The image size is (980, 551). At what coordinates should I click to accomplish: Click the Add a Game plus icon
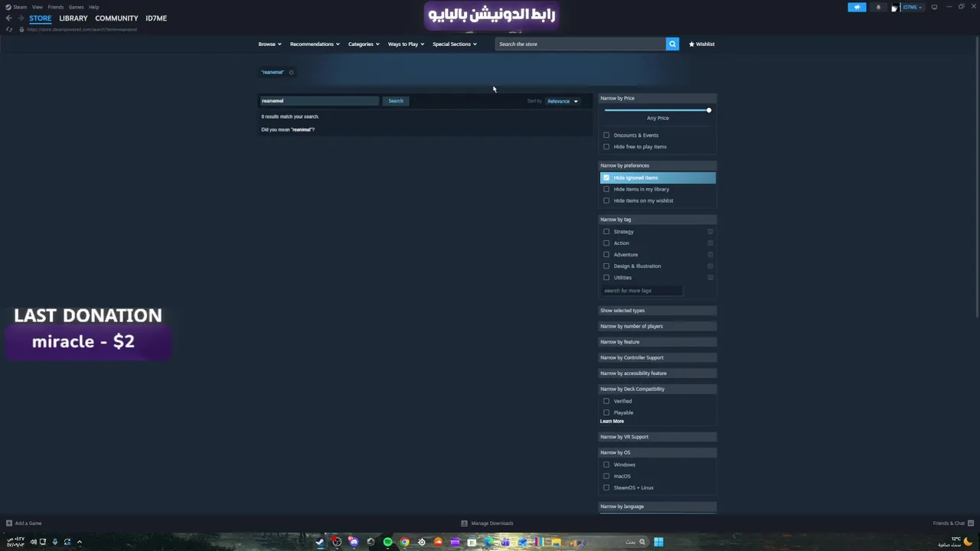(9, 523)
